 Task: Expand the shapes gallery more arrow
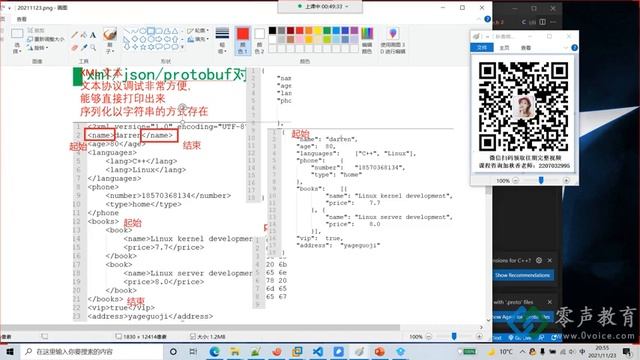(182, 47)
